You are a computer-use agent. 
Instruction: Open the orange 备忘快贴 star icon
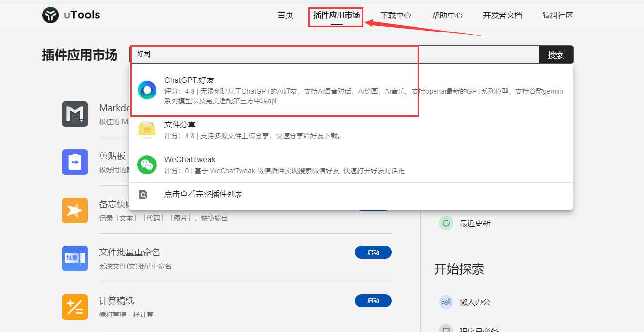75,210
